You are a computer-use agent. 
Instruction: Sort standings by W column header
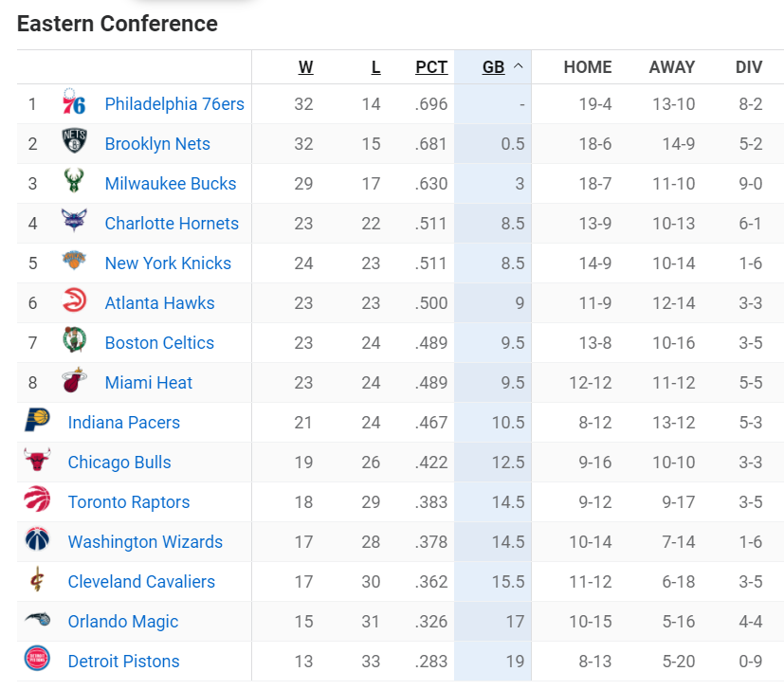click(305, 67)
